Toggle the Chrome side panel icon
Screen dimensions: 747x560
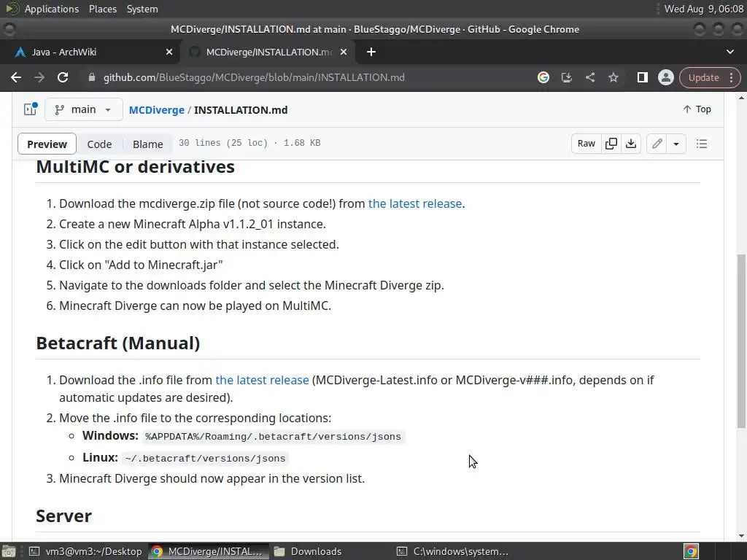642,77
